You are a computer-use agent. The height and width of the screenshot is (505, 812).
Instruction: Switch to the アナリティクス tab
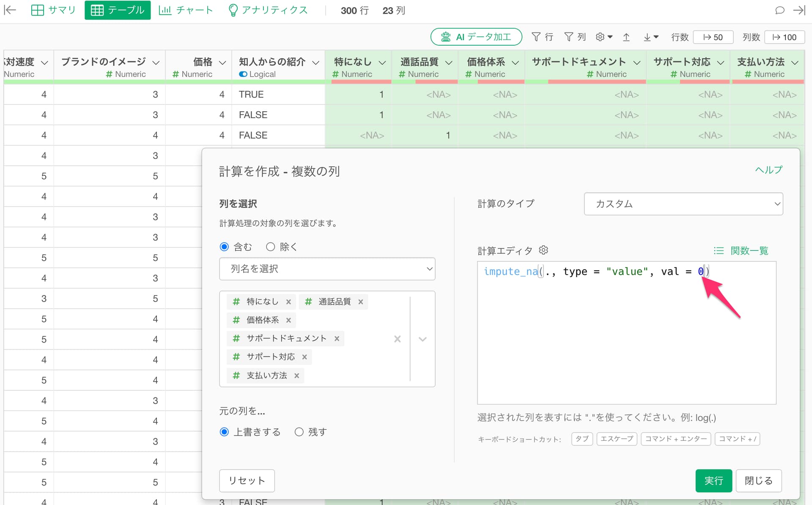tap(268, 10)
